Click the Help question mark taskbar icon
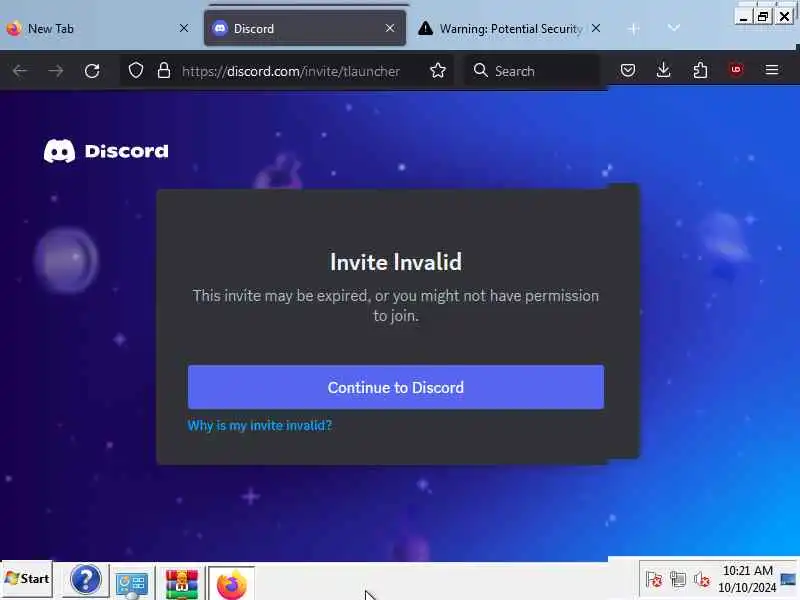800x600 pixels. (x=86, y=580)
